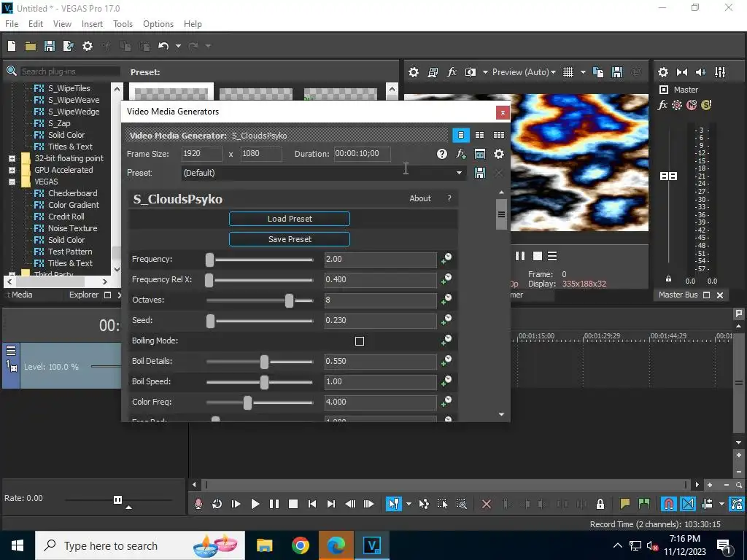Open the Overlays grid dropdown arrow

tap(583, 72)
